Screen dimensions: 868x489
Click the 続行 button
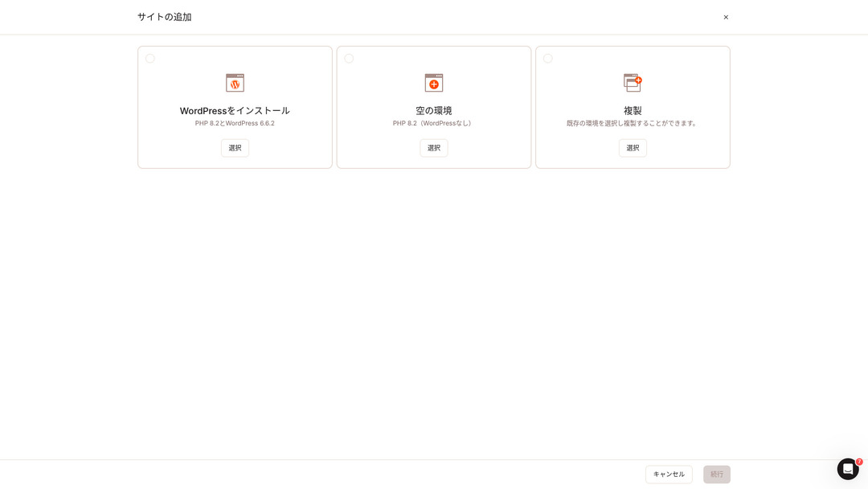pos(717,474)
